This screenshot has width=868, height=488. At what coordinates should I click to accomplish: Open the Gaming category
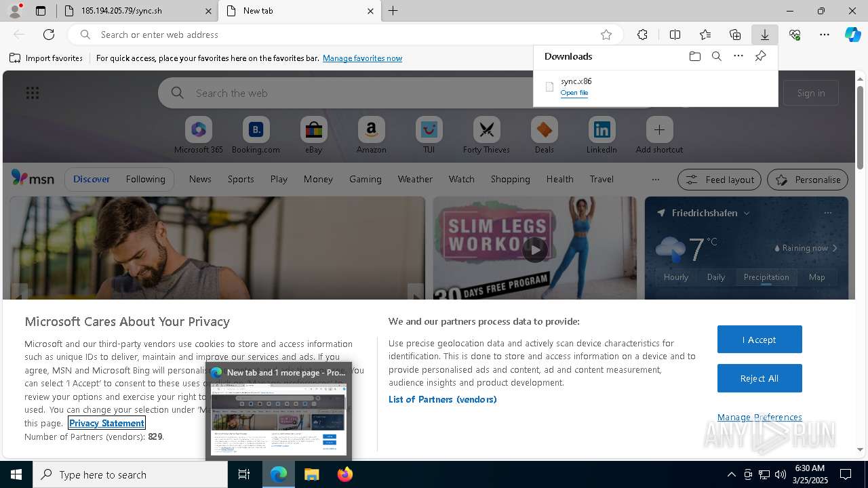(365, 179)
